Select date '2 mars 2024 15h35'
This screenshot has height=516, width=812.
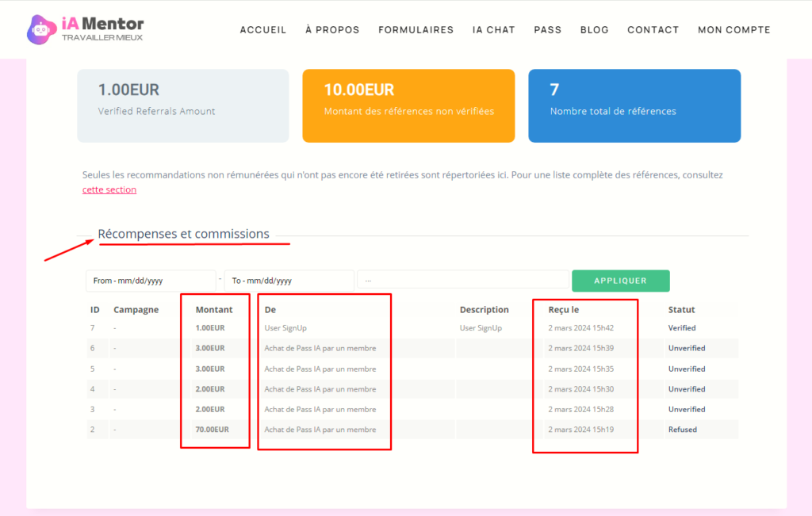point(581,369)
